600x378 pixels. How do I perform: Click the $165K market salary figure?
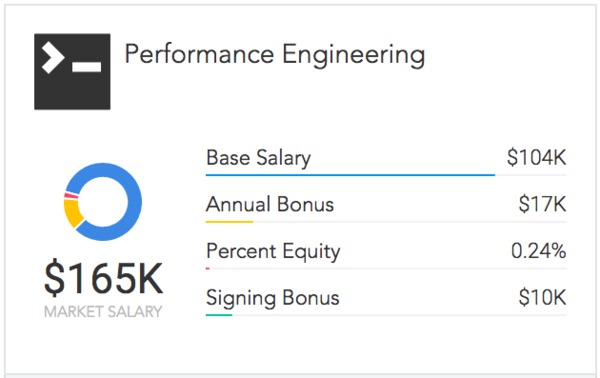(x=103, y=278)
